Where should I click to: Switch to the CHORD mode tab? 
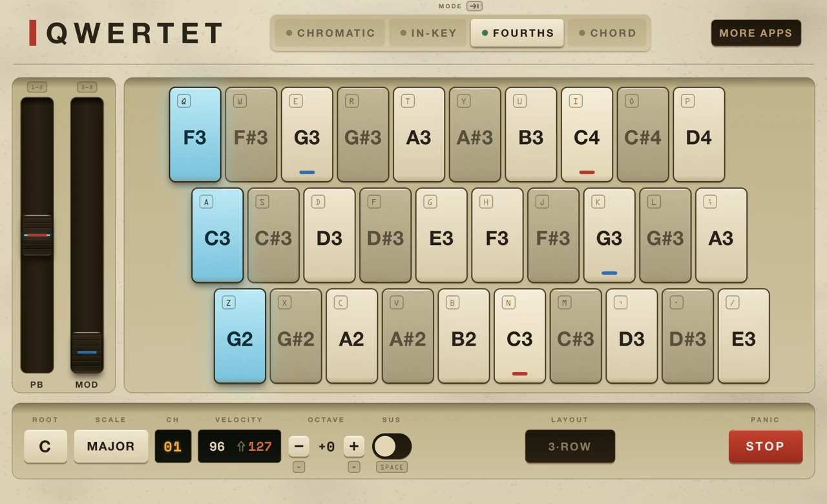click(x=607, y=33)
